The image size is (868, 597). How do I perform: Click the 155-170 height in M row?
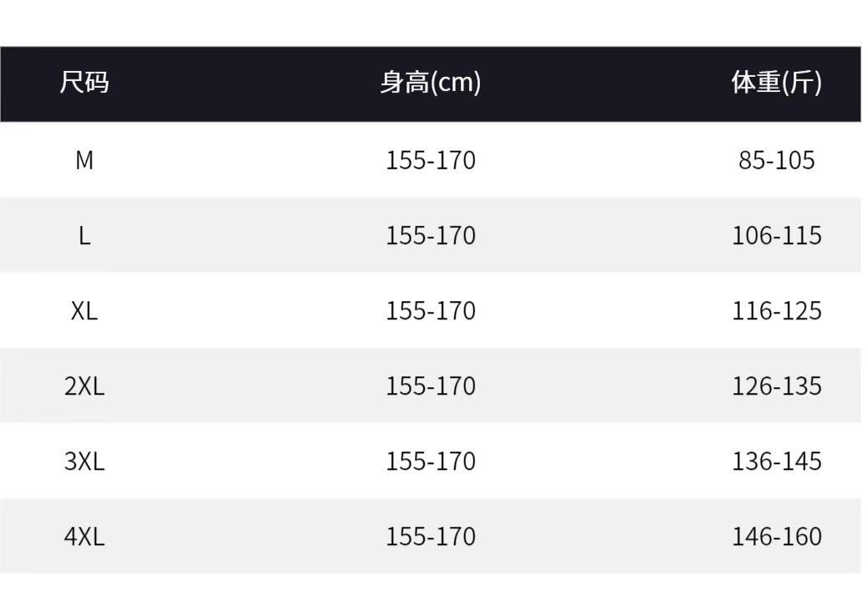point(430,160)
